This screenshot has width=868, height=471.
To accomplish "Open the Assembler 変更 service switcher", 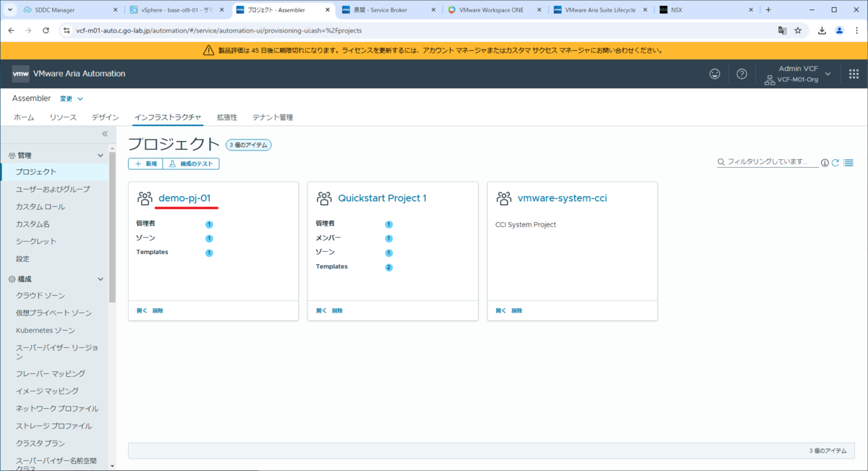I will click(71, 99).
